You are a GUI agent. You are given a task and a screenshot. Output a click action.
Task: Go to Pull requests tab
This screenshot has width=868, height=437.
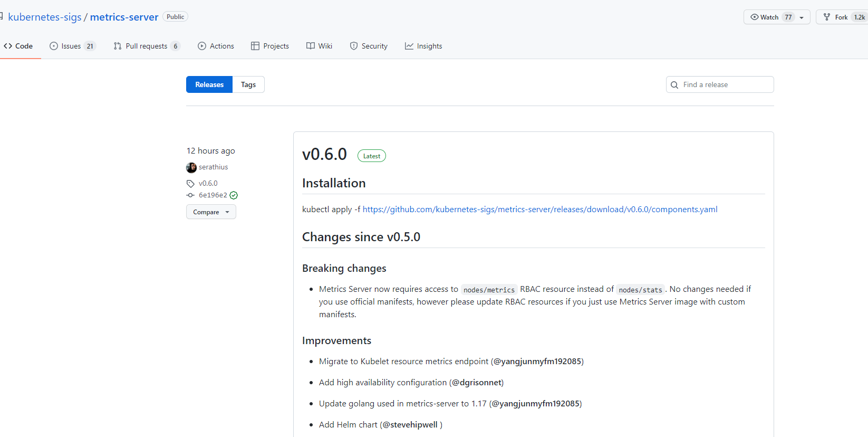pyautogui.click(x=147, y=46)
